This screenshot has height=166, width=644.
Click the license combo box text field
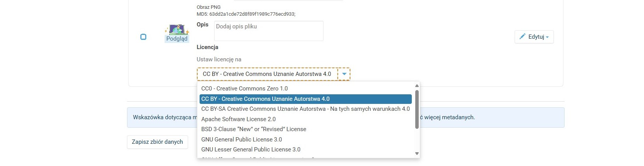(x=267, y=74)
